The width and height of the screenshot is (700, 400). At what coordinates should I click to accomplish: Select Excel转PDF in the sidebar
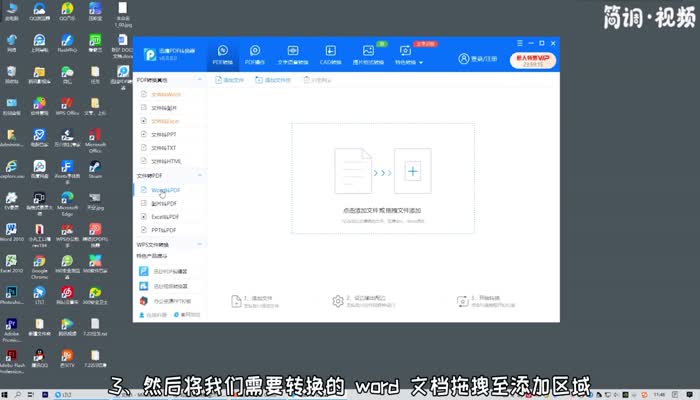(x=165, y=216)
